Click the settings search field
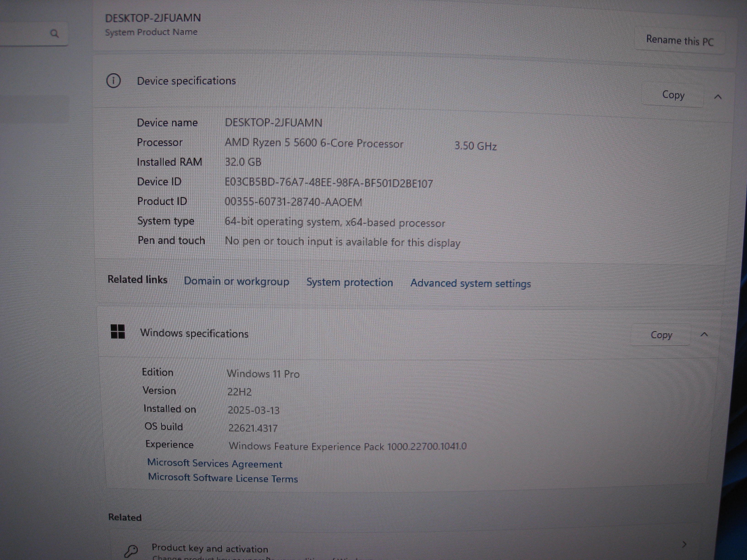The height and width of the screenshot is (560, 747). tap(34, 33)
